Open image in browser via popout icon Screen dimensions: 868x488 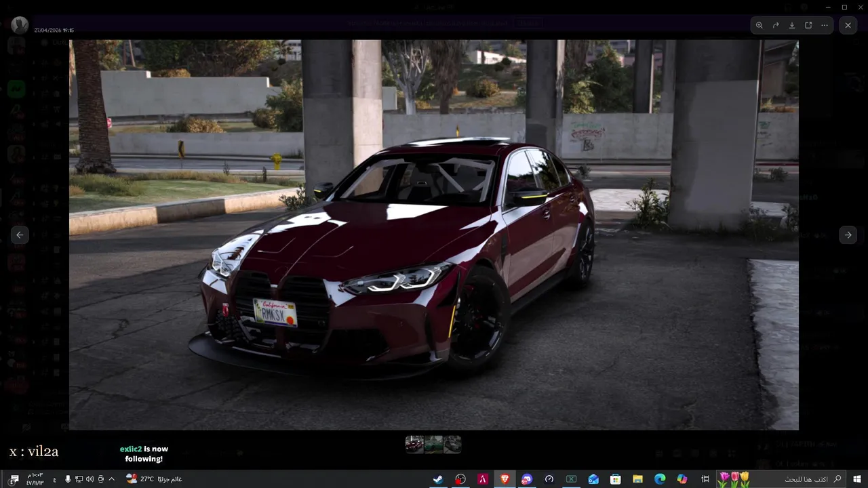tap(808, 25)
